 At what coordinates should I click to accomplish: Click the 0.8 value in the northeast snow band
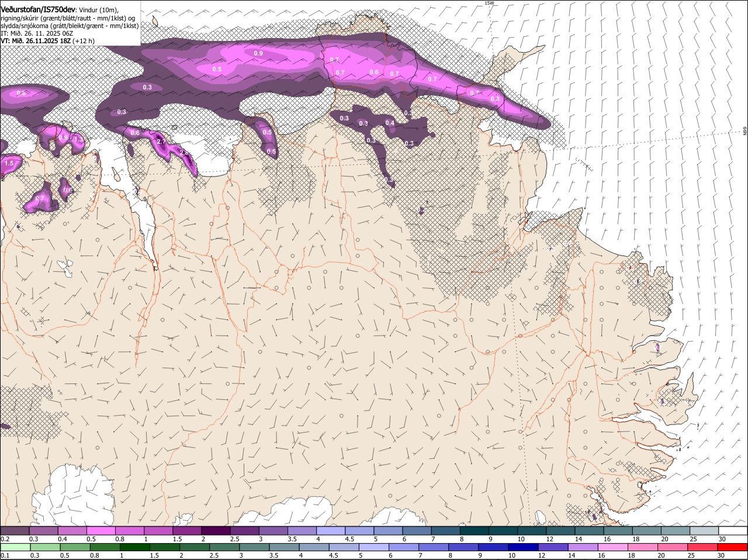[x=495, y=99]
